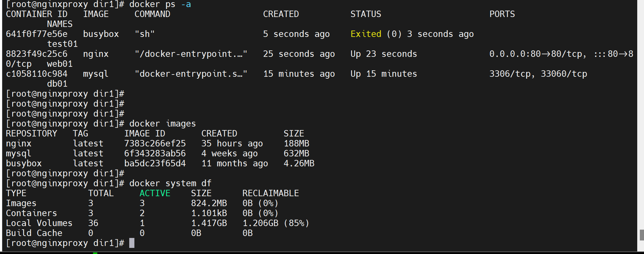The height and width of the screenshot is (254, 644).
Task: Click the RECLAIMABLE column header
Action: 270,193
